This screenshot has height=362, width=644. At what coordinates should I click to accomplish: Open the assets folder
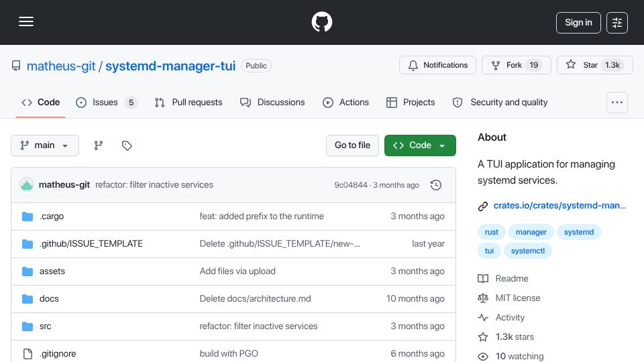click(52, 271)
